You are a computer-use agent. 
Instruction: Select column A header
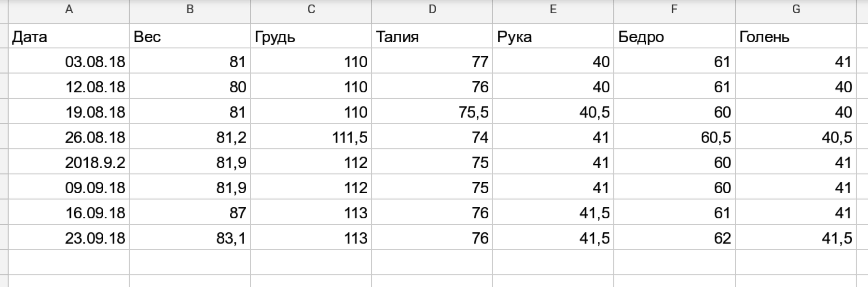point(69,9)
